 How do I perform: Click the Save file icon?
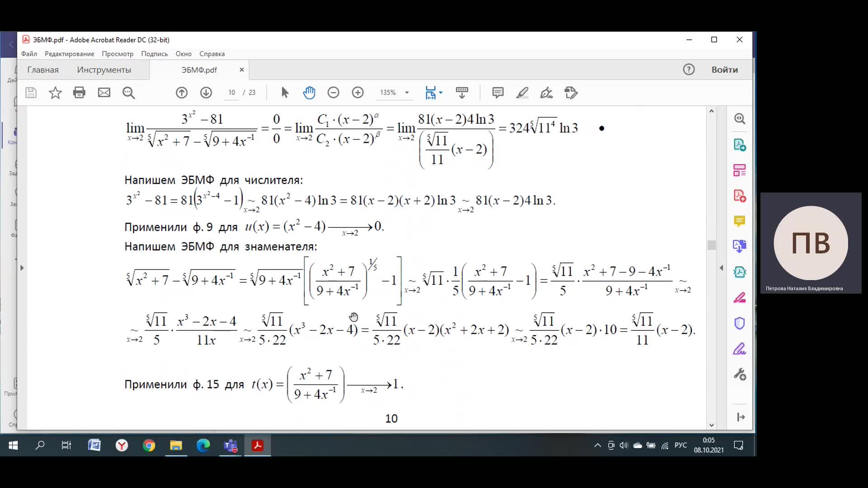[x=31, y=93]
